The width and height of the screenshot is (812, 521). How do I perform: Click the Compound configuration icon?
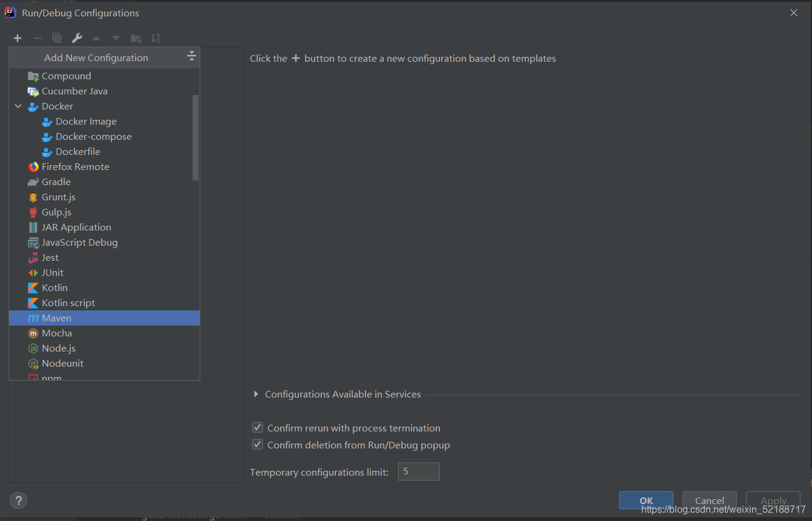(x=33, y=76)
